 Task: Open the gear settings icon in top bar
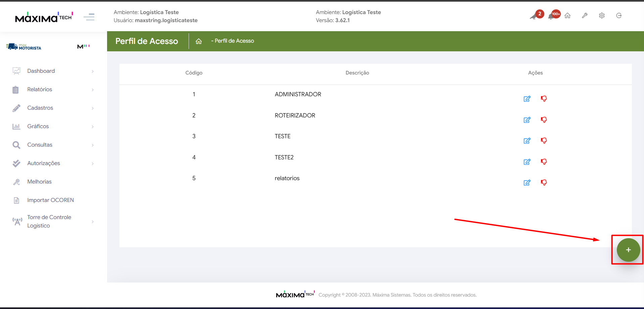click(x=602, y=16)
